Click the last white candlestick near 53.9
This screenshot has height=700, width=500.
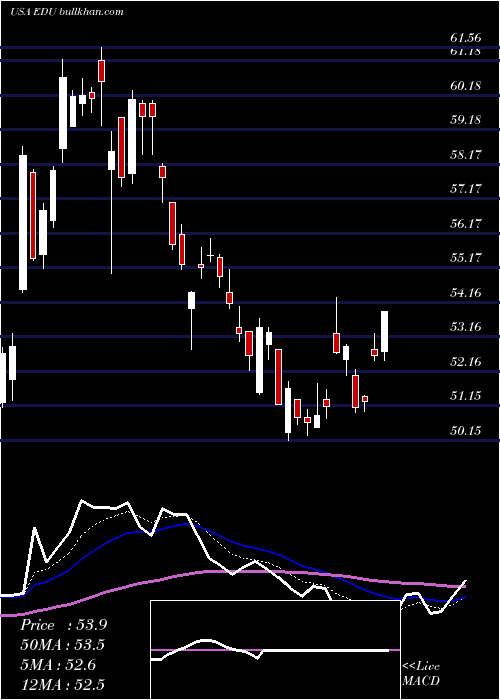384,332
